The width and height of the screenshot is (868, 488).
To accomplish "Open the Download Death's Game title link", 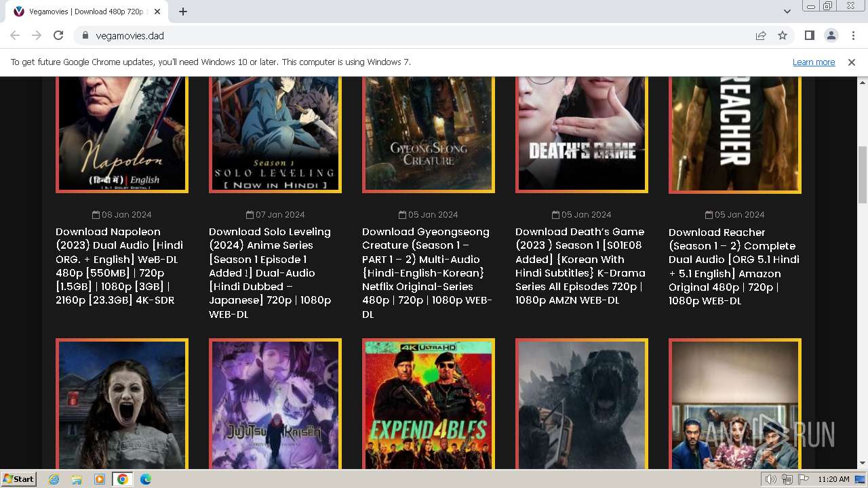I will click(x=580, y=266).
